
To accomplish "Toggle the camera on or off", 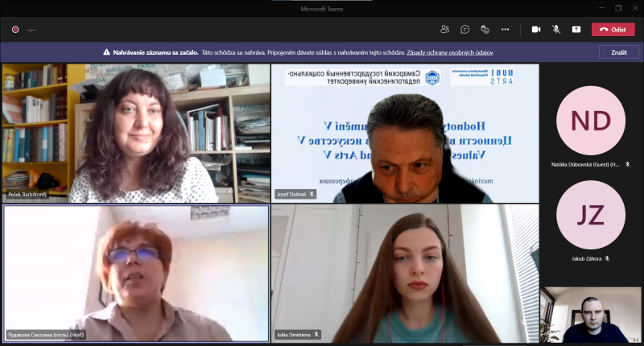I will tap(536, 29).
